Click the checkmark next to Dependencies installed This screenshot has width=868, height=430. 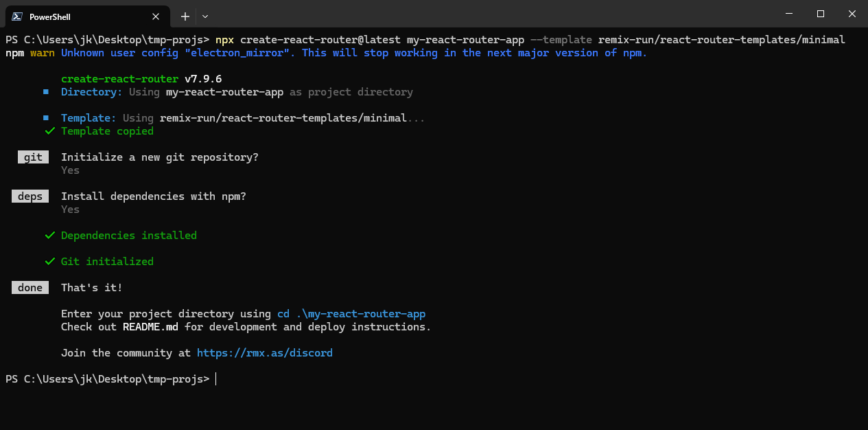49,236
